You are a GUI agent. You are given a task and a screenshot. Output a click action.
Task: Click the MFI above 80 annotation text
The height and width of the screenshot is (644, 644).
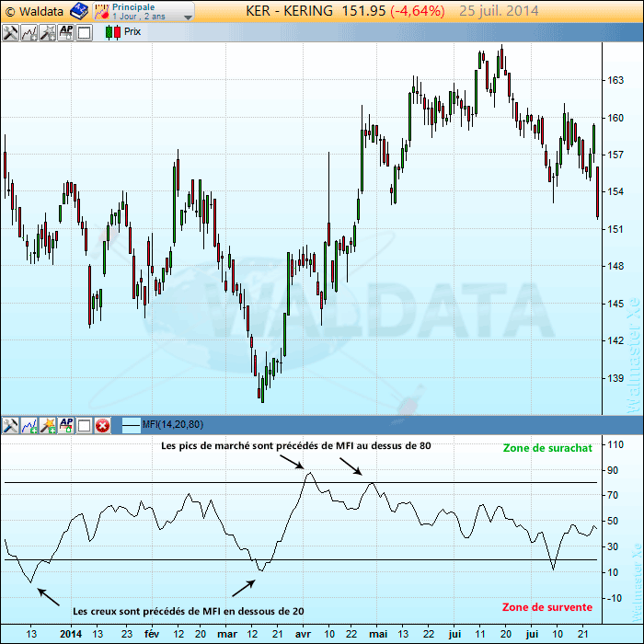pyautogui.click(x=295, y=445)
